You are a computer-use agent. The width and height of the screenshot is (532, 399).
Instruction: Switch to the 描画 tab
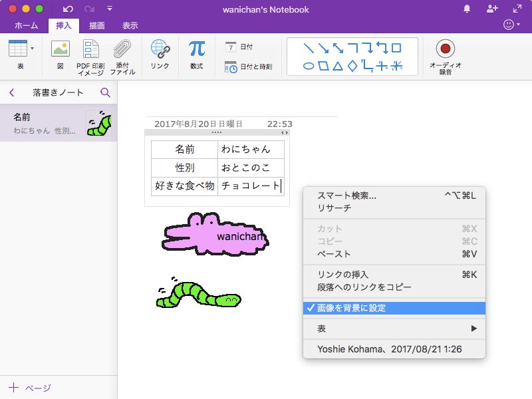pyautogui.click(x=96, y=25)
